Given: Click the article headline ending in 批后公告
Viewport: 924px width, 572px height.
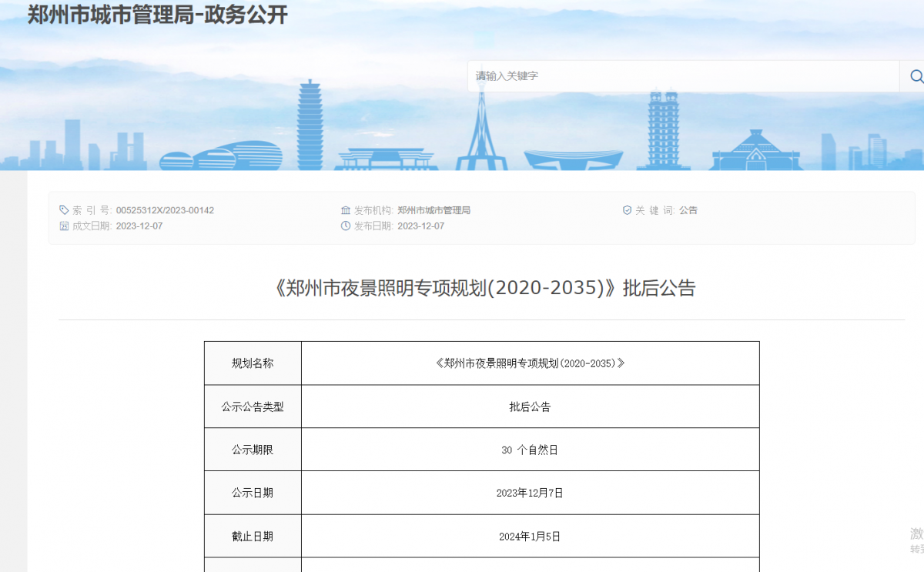Looking at the screenshot, I should 484,288.
